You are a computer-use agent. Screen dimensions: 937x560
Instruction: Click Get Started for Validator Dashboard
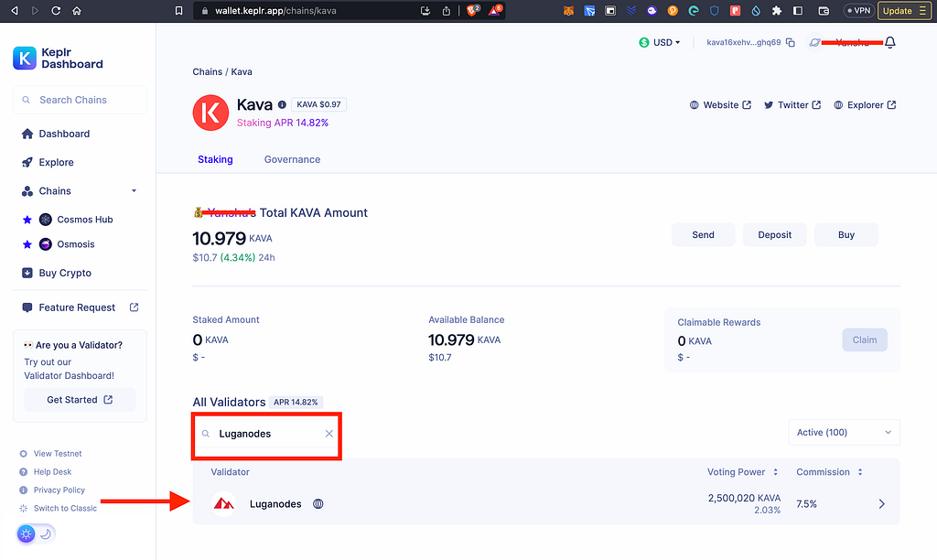click(81, 400)
